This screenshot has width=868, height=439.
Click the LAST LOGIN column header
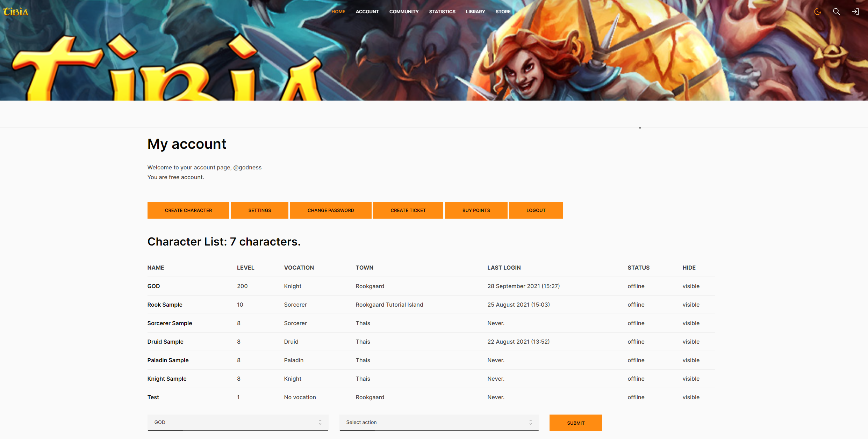click(504, 268)
